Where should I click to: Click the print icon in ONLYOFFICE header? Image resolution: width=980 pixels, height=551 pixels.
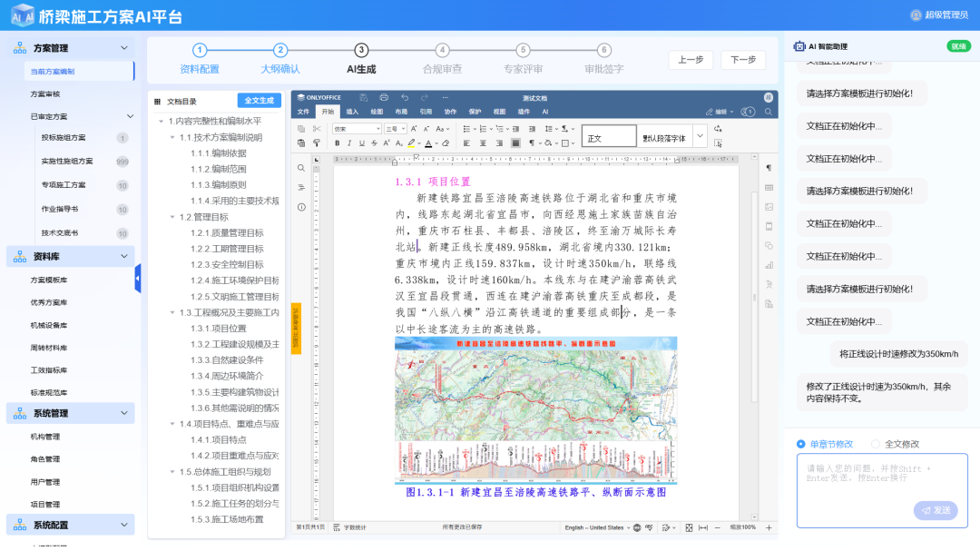click(384, 97)
